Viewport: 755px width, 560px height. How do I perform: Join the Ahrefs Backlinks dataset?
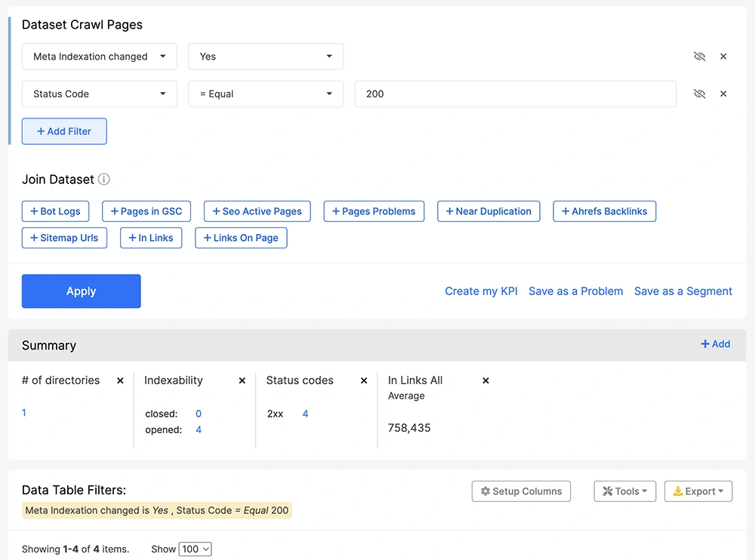(604, 211)
